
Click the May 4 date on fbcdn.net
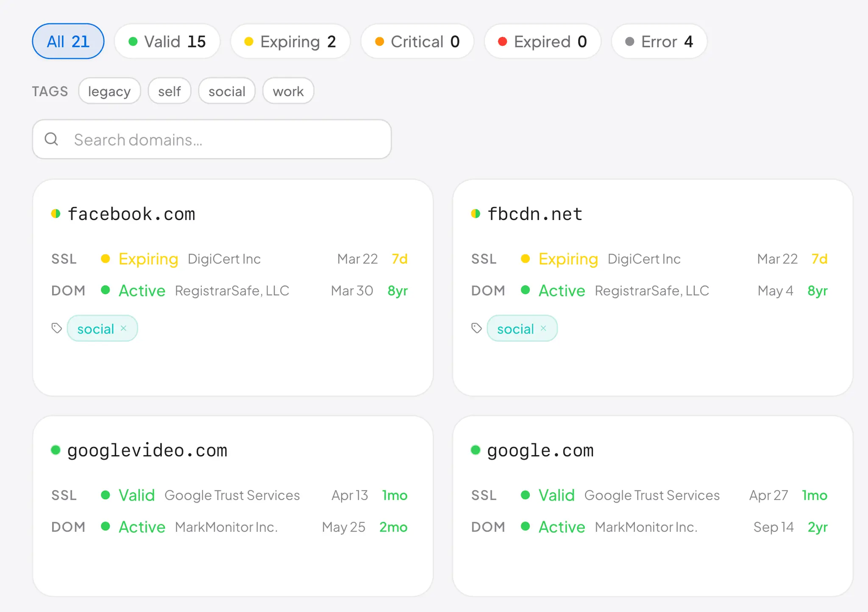(x=775, y=291)
